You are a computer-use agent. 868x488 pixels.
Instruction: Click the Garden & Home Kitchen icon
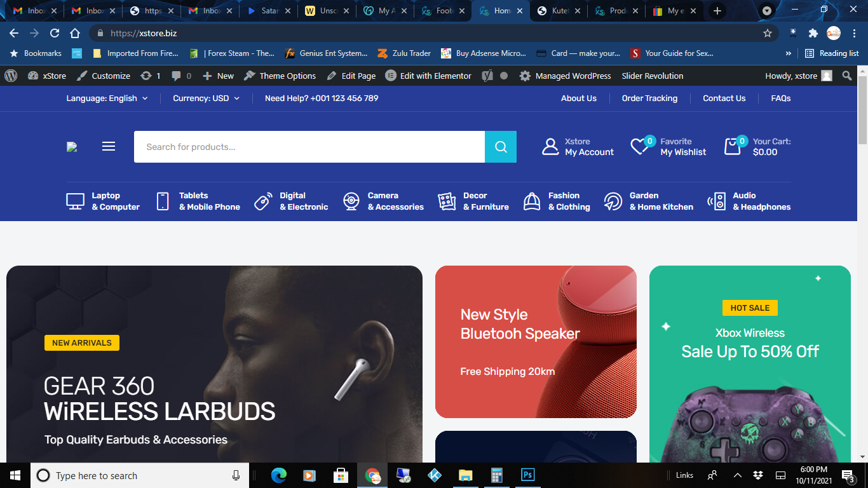point(613,201)
